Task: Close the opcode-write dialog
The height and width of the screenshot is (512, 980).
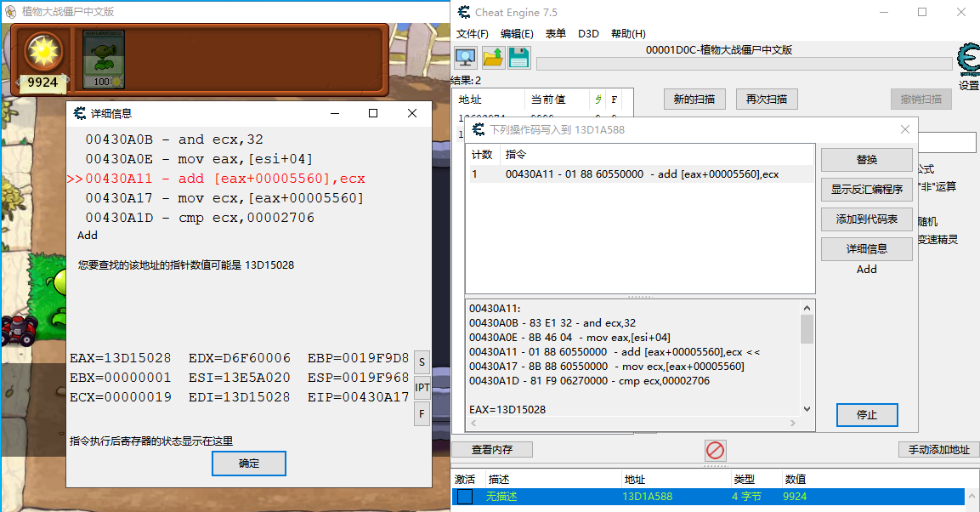Action: click(905, 129)
